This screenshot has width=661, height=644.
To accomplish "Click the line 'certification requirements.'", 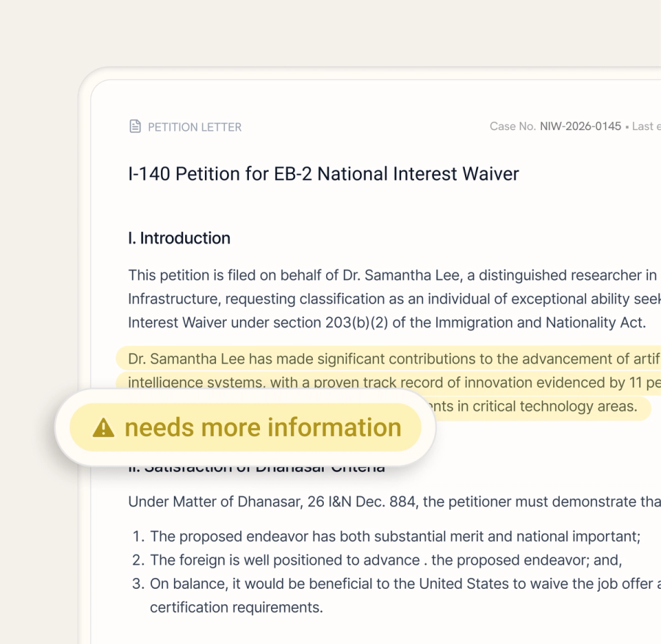I will click(236, 607).
